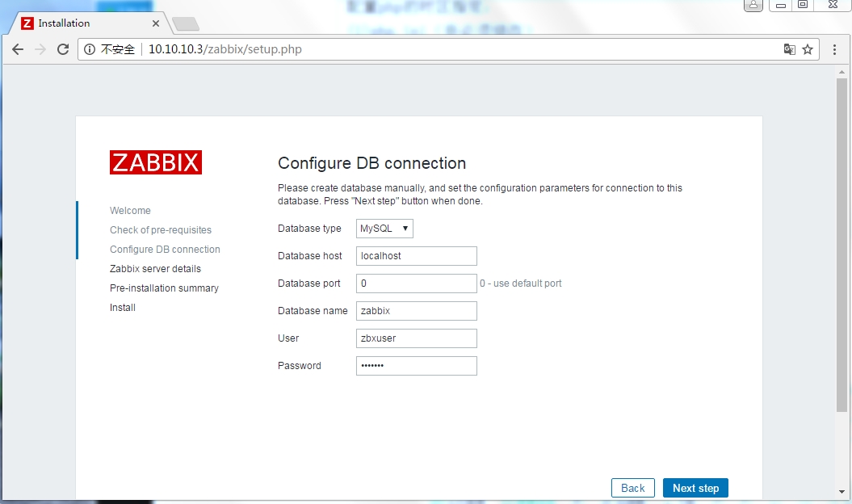
Task: Close the Installation tab
Action: (x=155, y=23)
